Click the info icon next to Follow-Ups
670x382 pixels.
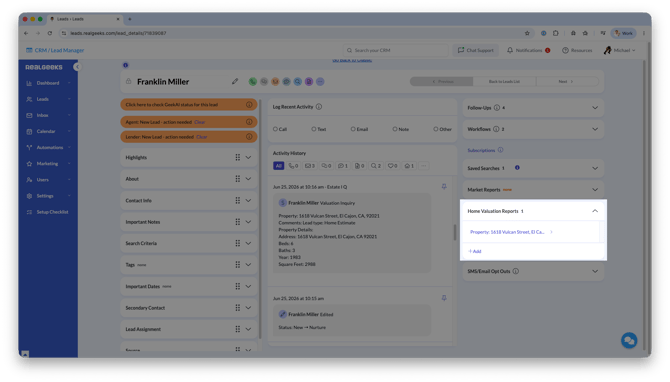tap(497, 108)
